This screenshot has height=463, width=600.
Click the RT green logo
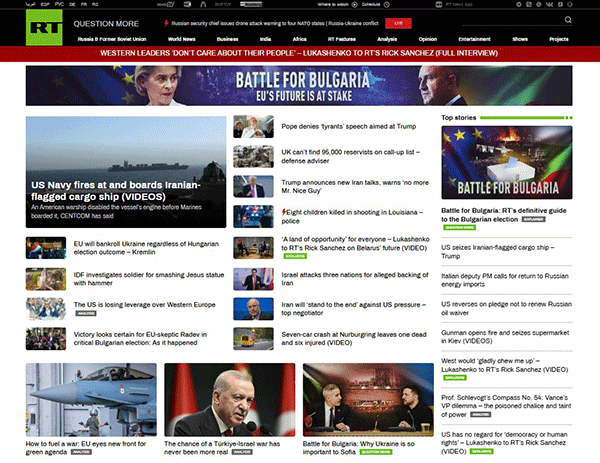click(x=41, y=23)
